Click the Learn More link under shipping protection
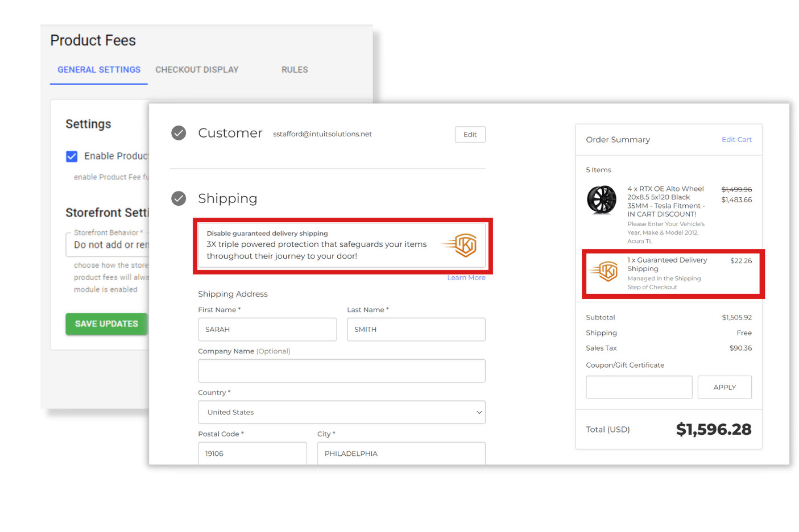The height and width of the screenshot is (532, 799). (466, 277)
